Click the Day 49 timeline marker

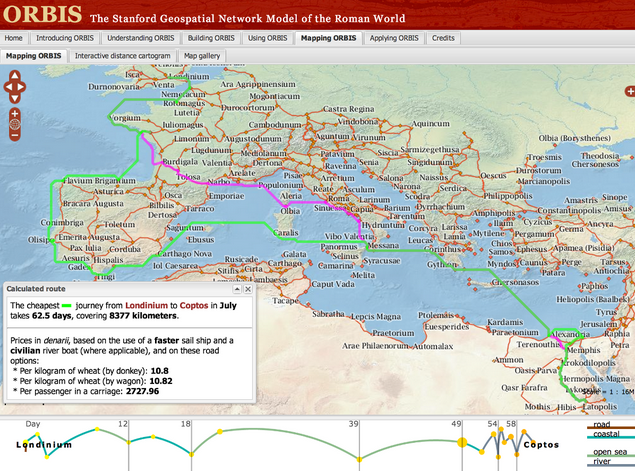coord(456,424)
